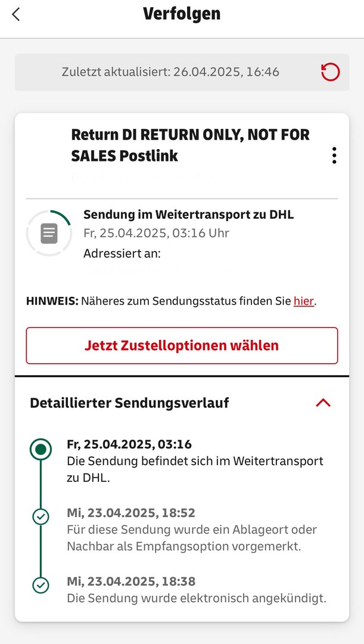Image resolution: width=364 pixels, height=644 pixels.
Task: Open the three-dot shipment options menu
Action: point(334,155)
